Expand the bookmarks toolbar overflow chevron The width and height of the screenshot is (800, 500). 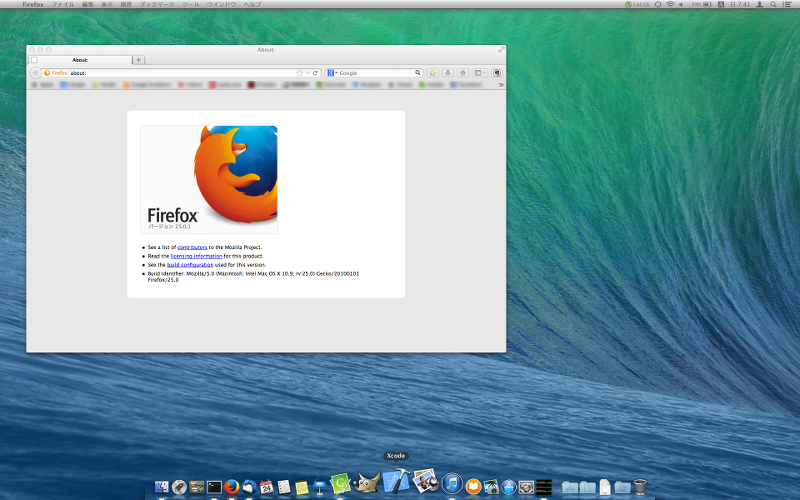[x=500, y=85]
